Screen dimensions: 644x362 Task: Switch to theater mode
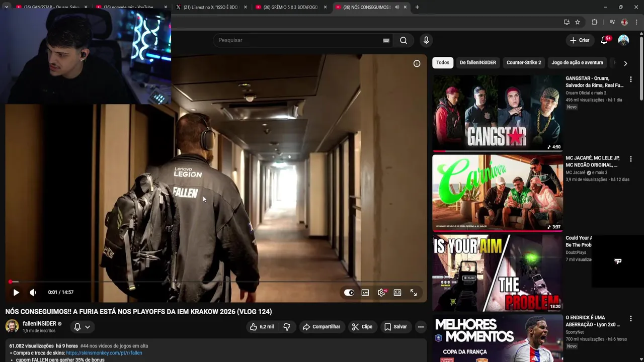pyautogui.click(x=397, y=293)
